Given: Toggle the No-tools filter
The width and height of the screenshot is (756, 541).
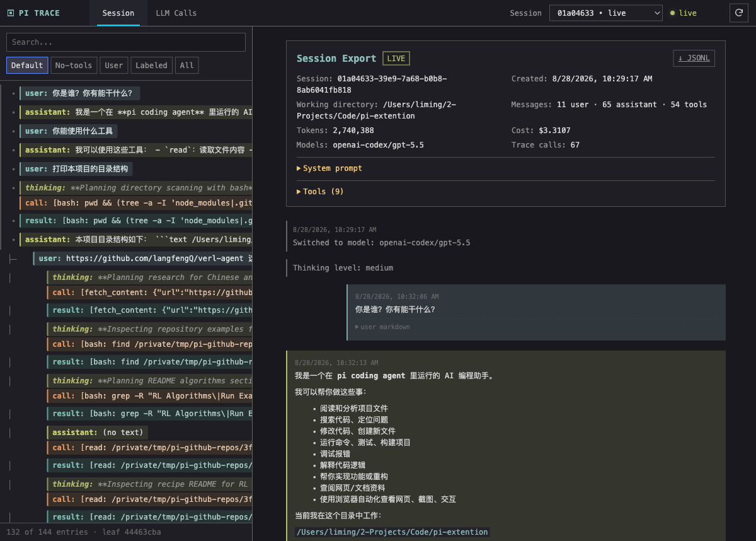Looking at the screenshot, I should (x=74, y=65).
